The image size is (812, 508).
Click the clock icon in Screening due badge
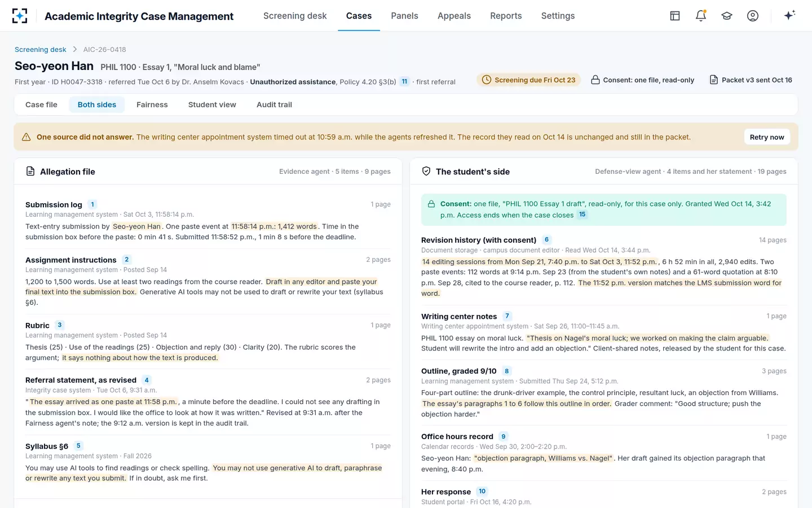coord(486,80)
